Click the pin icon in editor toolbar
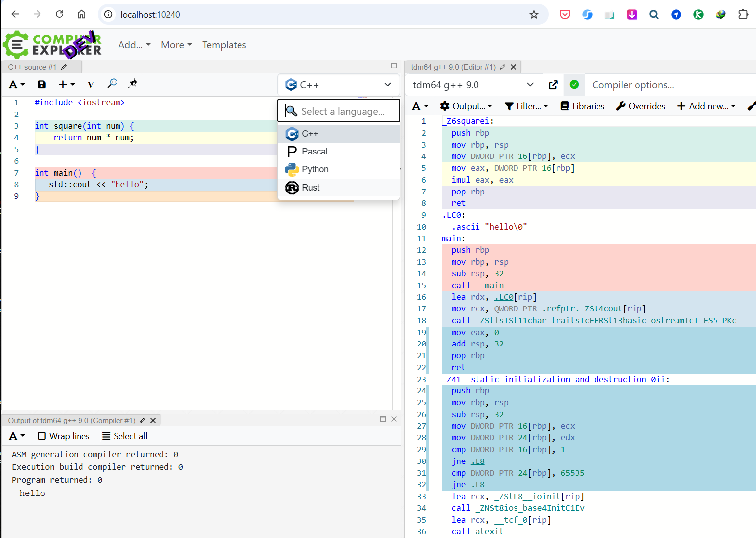756x538 pixels. pos(132,84)
